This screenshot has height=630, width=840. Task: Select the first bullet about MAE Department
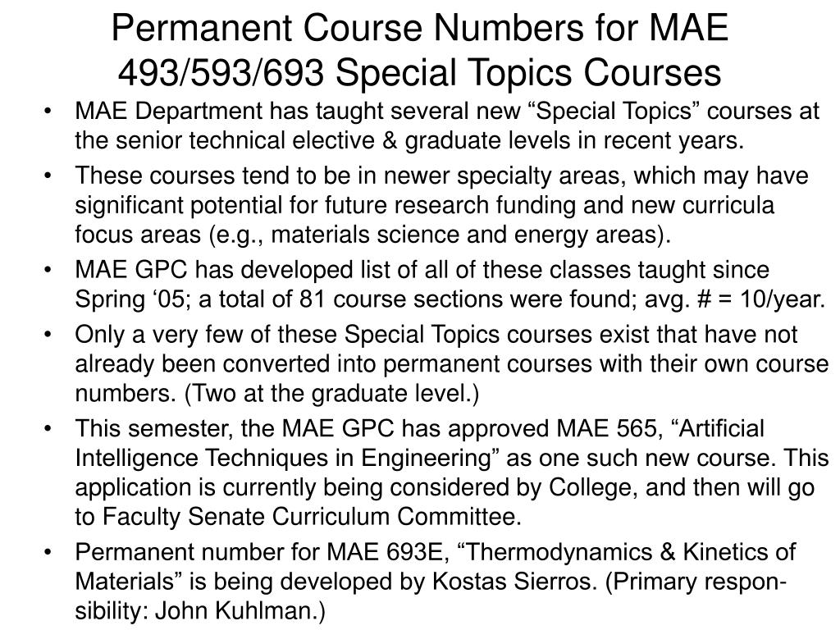click(447, 126)
